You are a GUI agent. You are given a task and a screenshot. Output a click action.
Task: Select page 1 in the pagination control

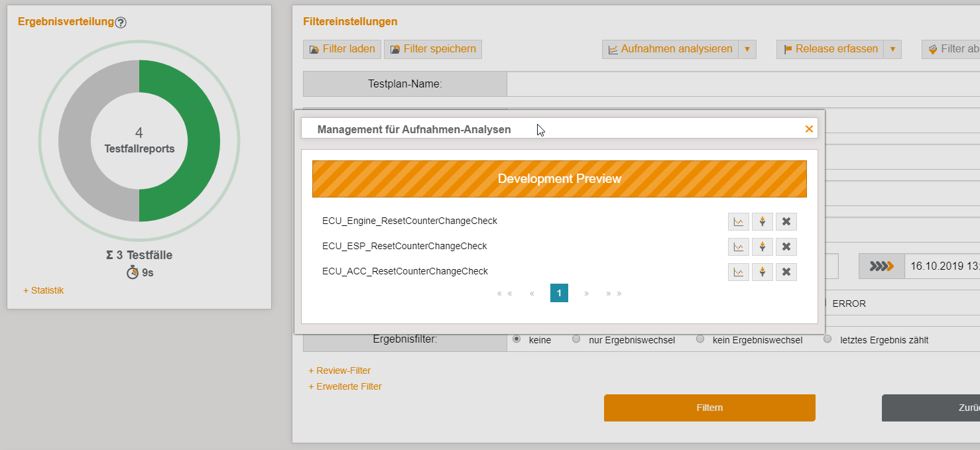coord(558,292)
